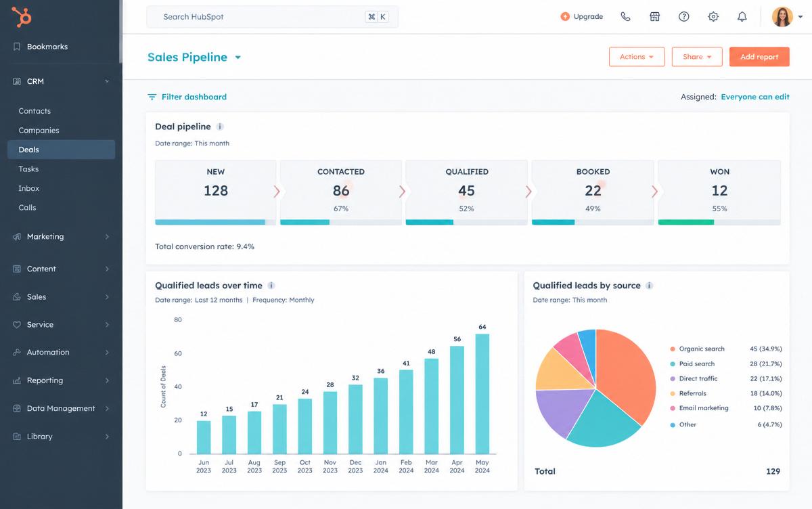Click the Bookmarks icon in sidebar
812x509 pixels.
tap(17, 47)
